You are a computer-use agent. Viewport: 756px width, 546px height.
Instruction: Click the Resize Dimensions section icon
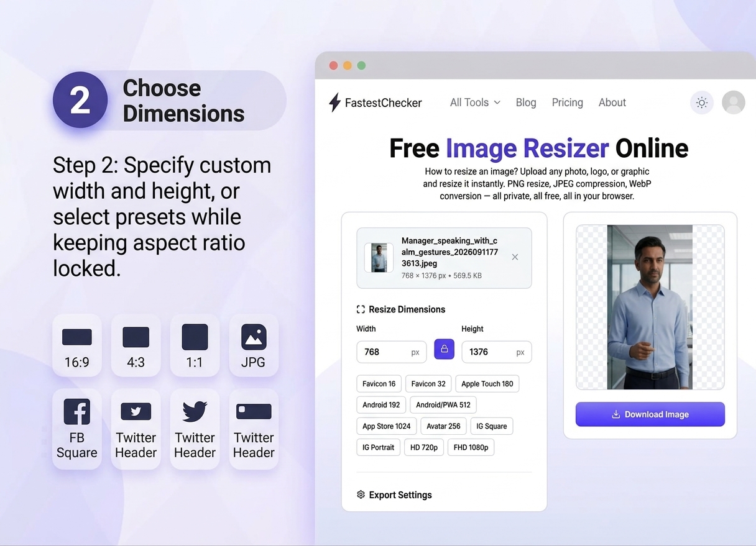point(361,309)
